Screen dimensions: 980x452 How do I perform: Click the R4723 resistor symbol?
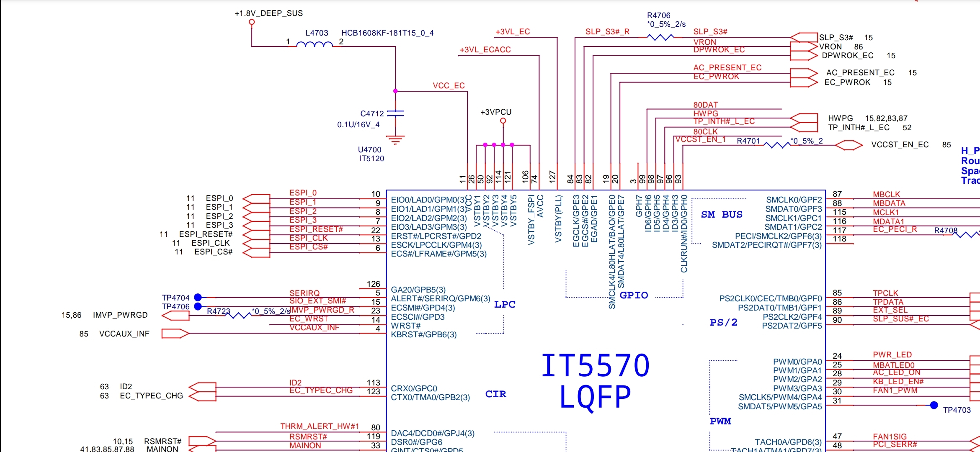238,315
